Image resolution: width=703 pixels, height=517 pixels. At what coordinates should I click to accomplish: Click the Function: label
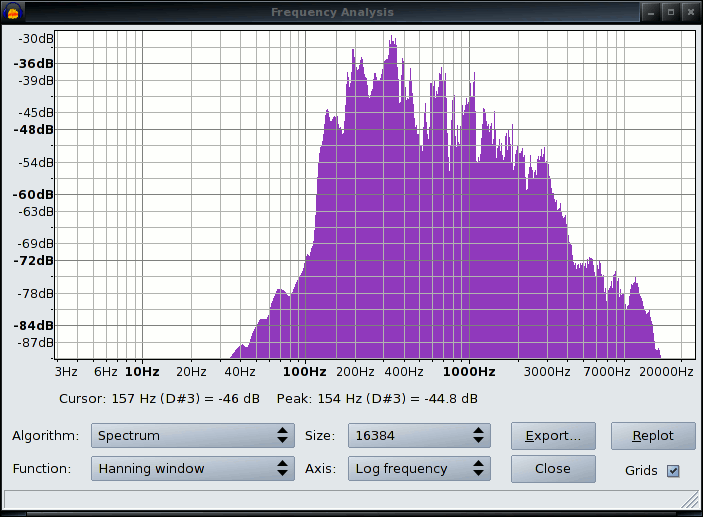pyautogui.click(x=42, y=469)
